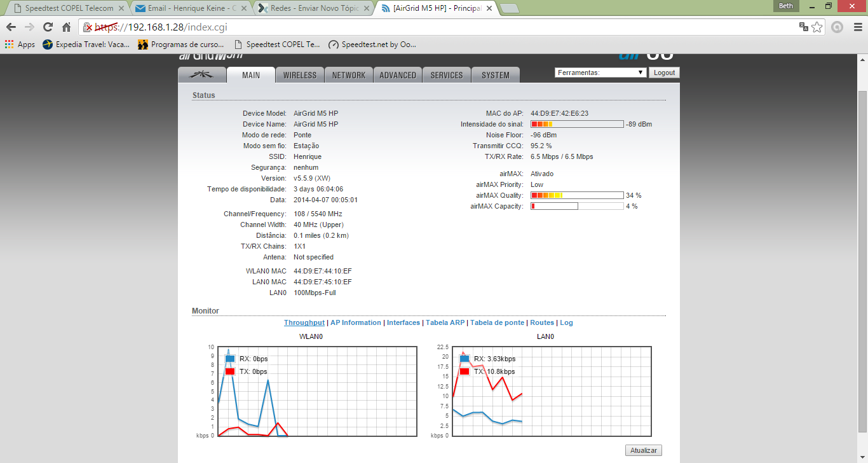Switch to the WIRELESS tab
Image resolution: width=868 pixels, height=463 pixels.
tap(300, 75)
